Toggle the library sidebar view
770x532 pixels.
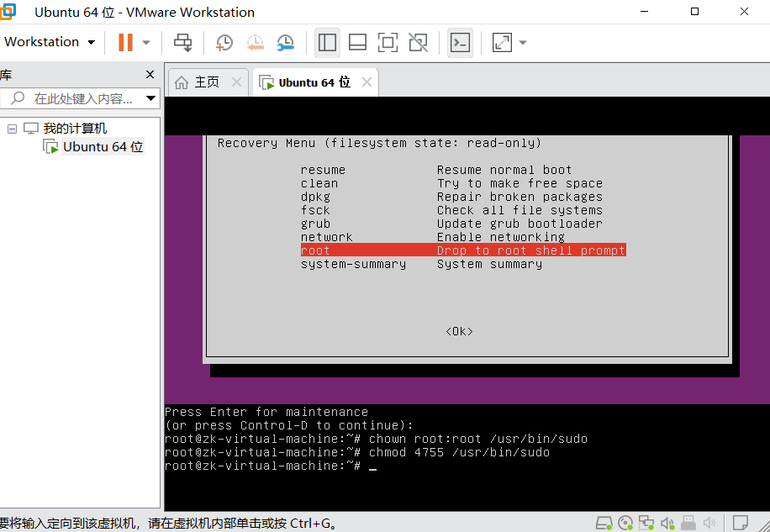click(x=327, y=42)
